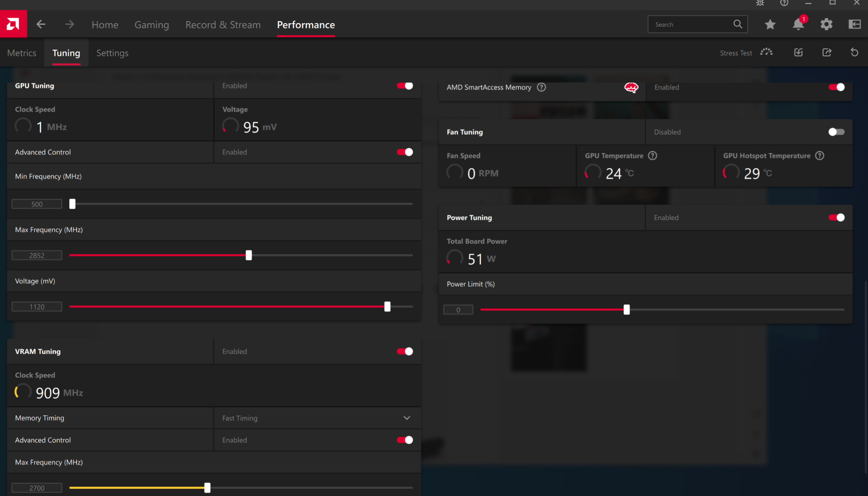Expand the Memory Timing dropdown
Screen dimensions: 868x496
click(x=406, y=418)
